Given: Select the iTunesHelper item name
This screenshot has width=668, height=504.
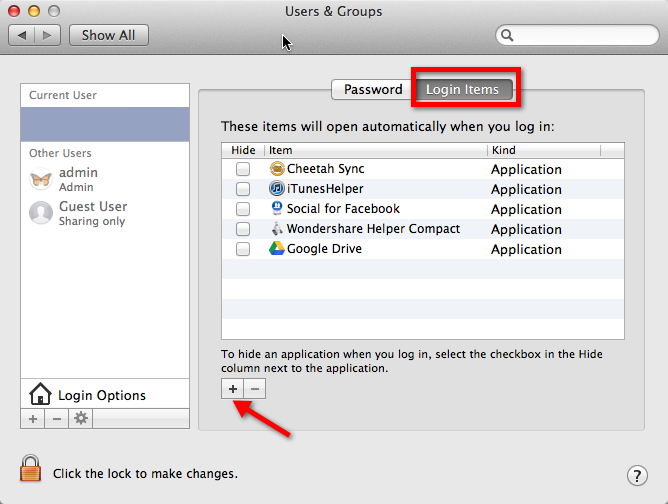Looking at the screenshot, I should click(325, 189).
